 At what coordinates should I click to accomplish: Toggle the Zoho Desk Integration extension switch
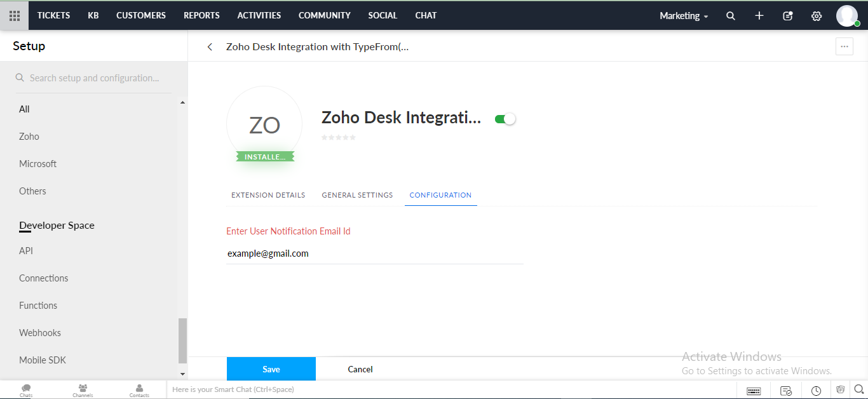(505, 119)
